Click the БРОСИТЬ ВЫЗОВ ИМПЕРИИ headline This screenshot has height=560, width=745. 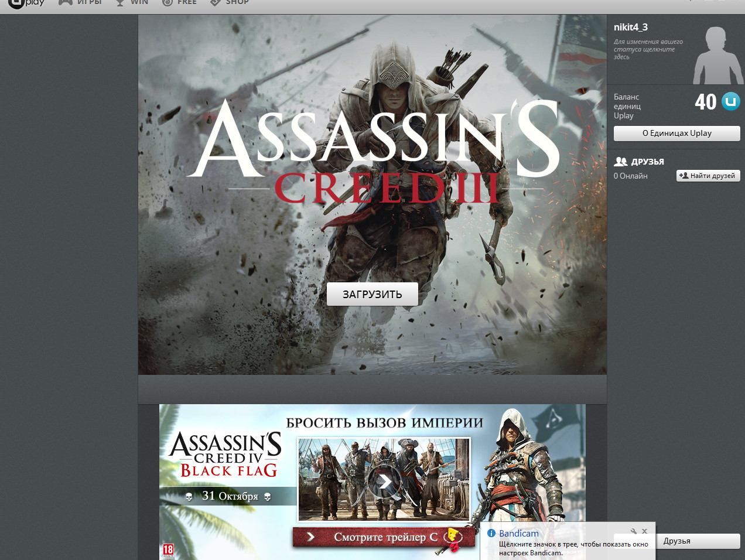[385, 423]
